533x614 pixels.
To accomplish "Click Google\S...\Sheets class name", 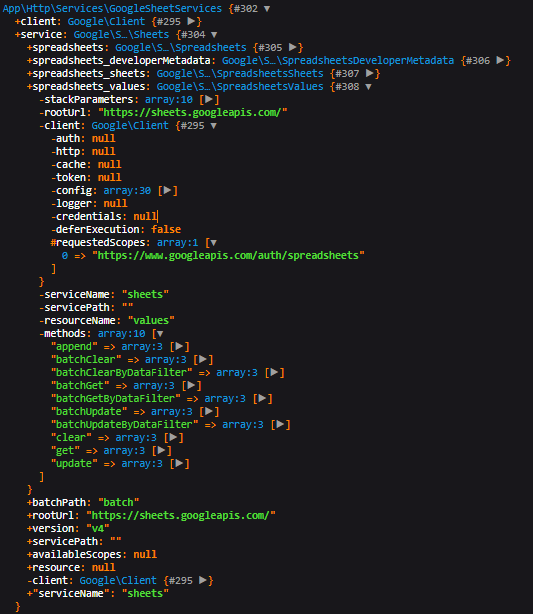I will point(121,35).
